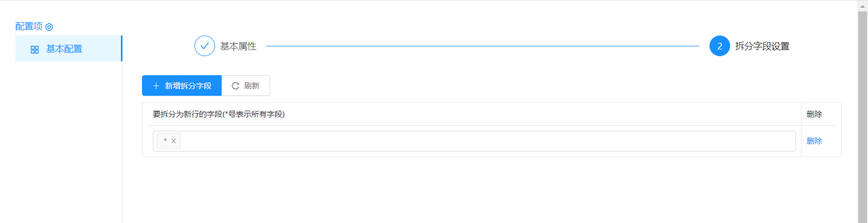The height and width of the screenshot is (223, 868).
Task: Click the plus icon in 新增拆分字段
Action: click(x=156, y=86)
